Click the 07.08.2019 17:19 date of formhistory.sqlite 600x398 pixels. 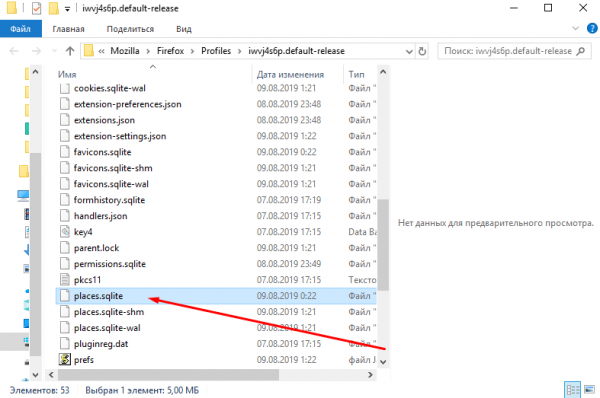(289, 200)
